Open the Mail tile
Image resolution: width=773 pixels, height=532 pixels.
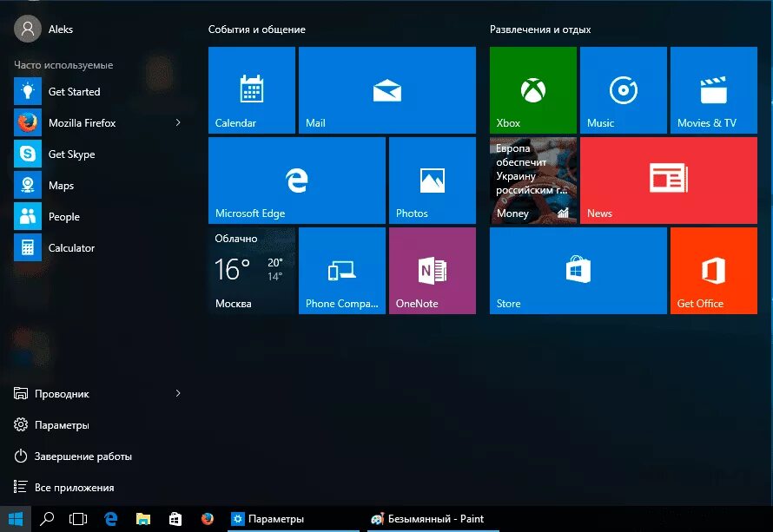387,90
